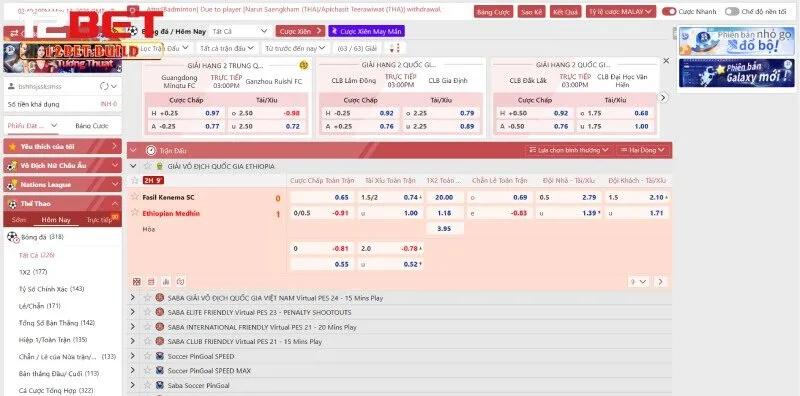This screenshot has width=800, height=396.
Task: Star SABA Việt Nam Virtual PES 24 league
Action: (147, 298)
